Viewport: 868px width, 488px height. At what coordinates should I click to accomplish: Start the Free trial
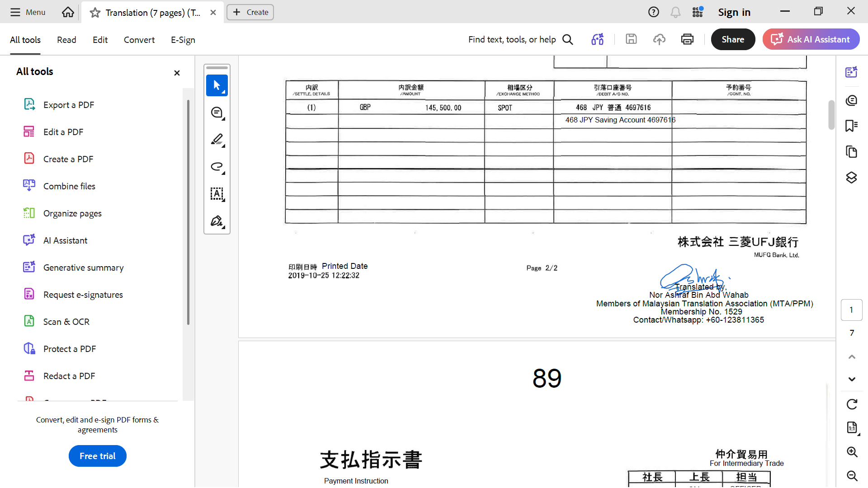point(98,456)
